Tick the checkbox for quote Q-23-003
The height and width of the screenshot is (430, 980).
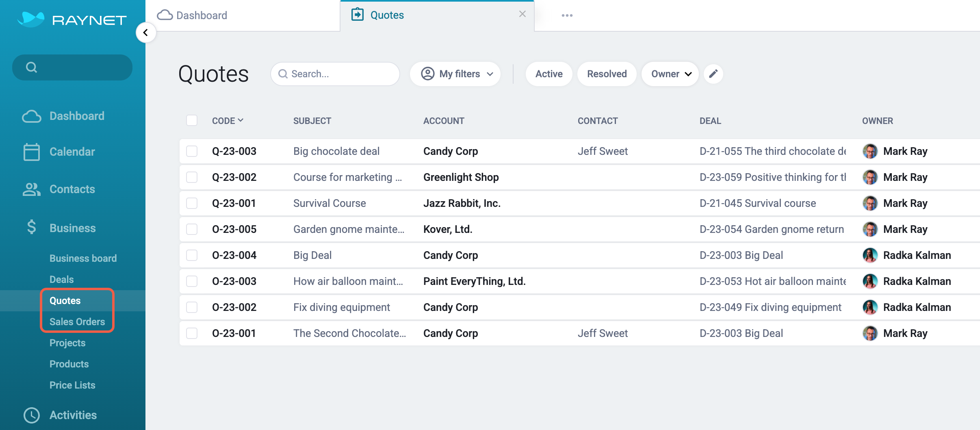(x=192, y=151)
